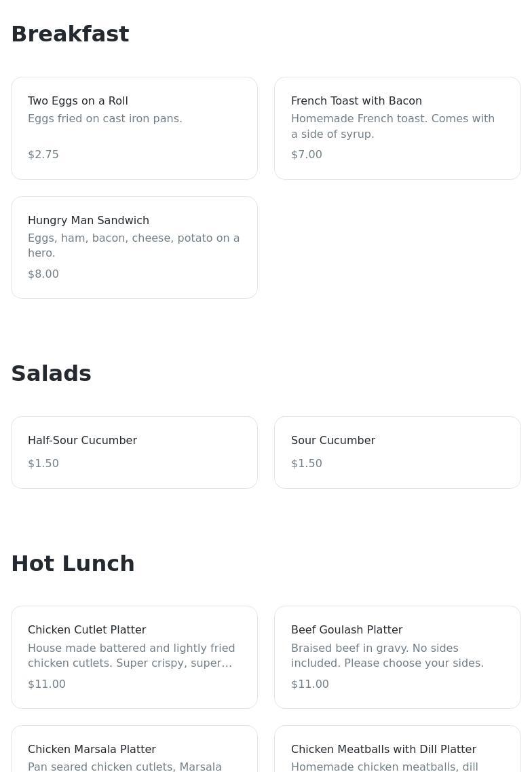This screenshot has height=772, width=532.
Task: Click the $8.00 sandwich price
Action: (43, 274)
